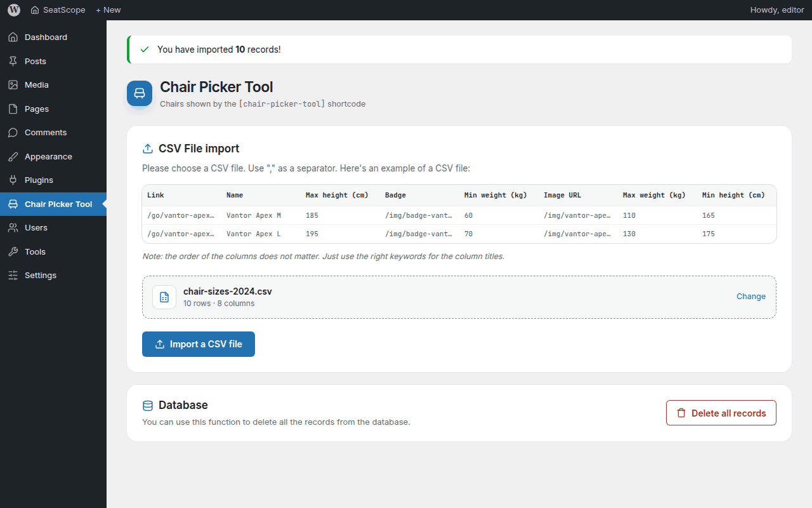The image size is (812, 508).
Task: Click the home icon beside SeatScope
Action: [35, 10]
